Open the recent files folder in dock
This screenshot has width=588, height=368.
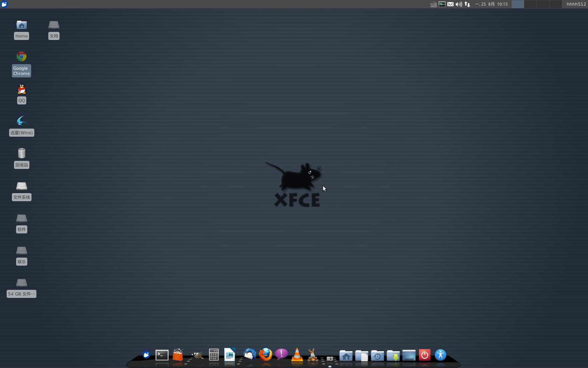377,355
